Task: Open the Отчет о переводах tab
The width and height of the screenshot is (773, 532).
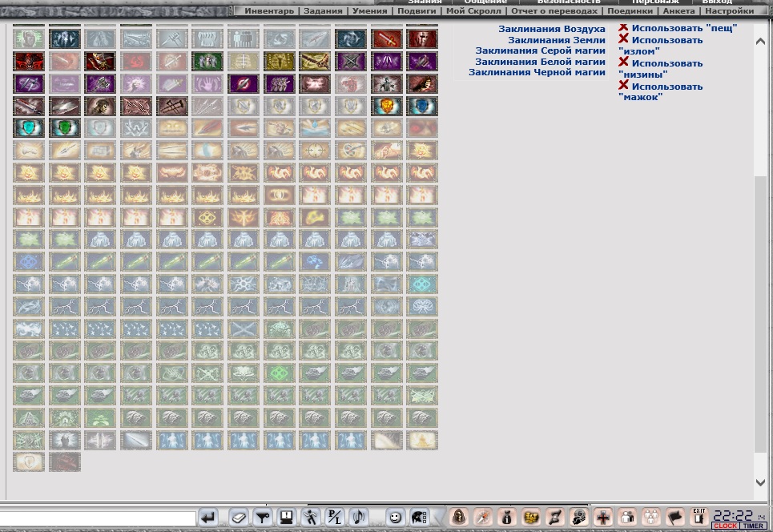Action: click(x=554, y=11)
